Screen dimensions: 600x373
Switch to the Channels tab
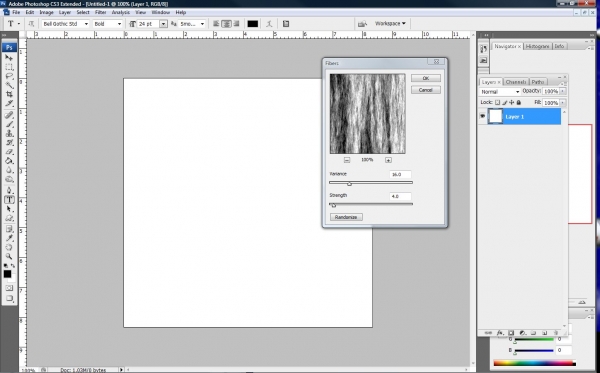tap(515, 82)
